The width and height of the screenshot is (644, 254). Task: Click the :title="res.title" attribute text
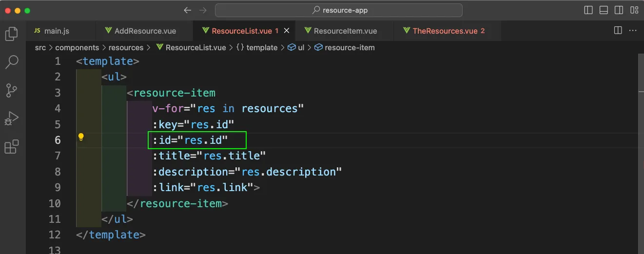coord(209,156)
